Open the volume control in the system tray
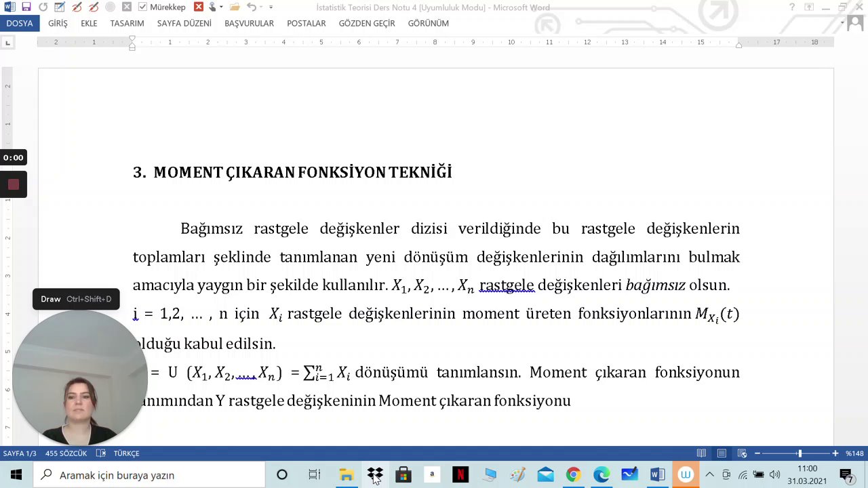 (x=775, y=475)
